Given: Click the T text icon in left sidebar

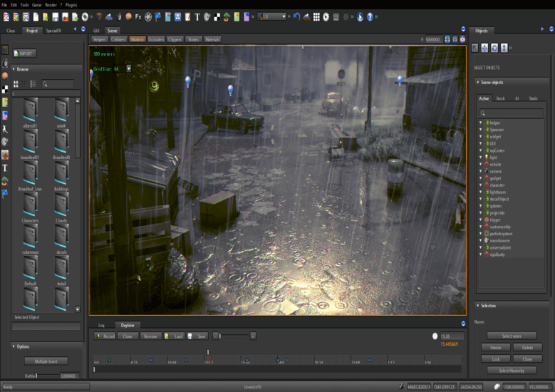Looking at the screenshot, I should click(5, 167).
